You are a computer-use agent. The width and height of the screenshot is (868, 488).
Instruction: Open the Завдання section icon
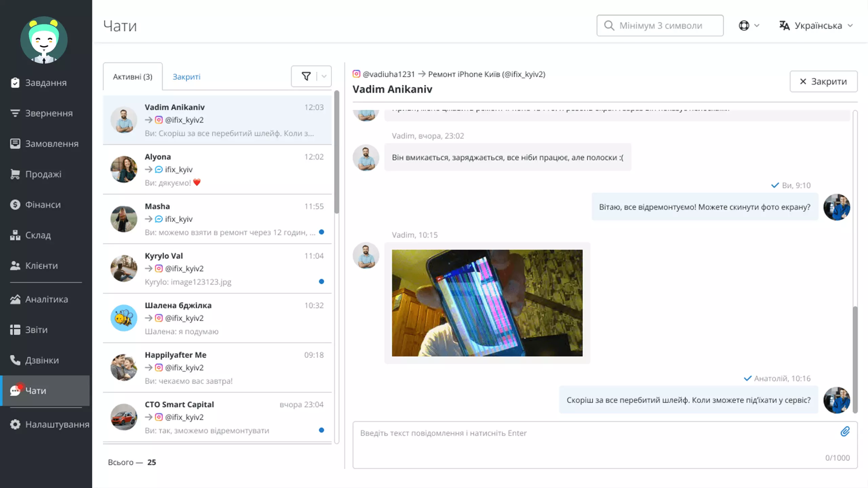point(15,83)
